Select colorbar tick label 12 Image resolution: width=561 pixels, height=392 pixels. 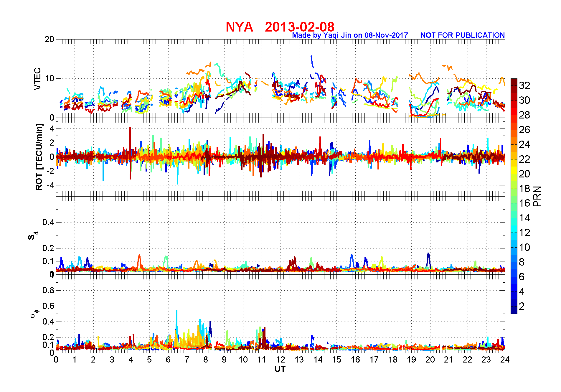click(x=524, y=233)
